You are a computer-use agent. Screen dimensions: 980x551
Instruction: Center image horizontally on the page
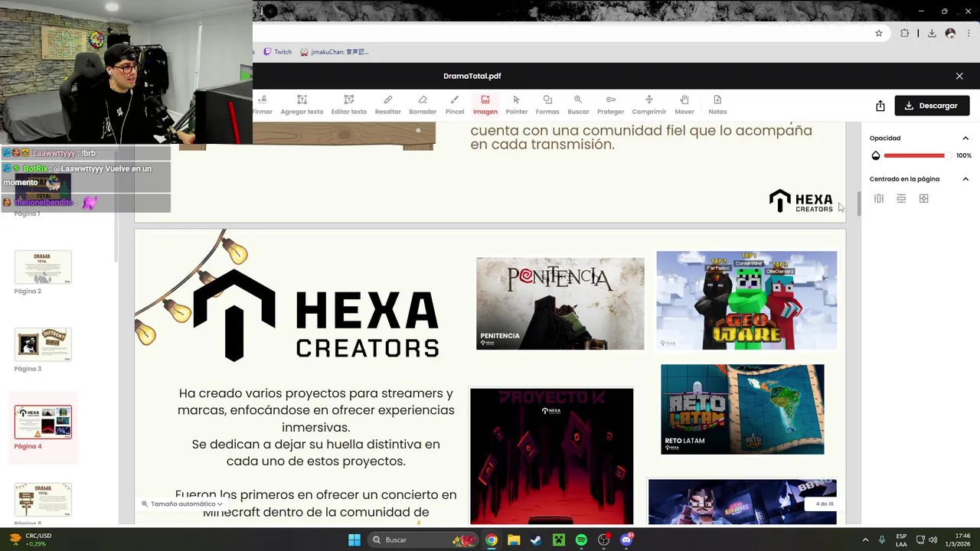pyautogui.click(x=879, y=198)
